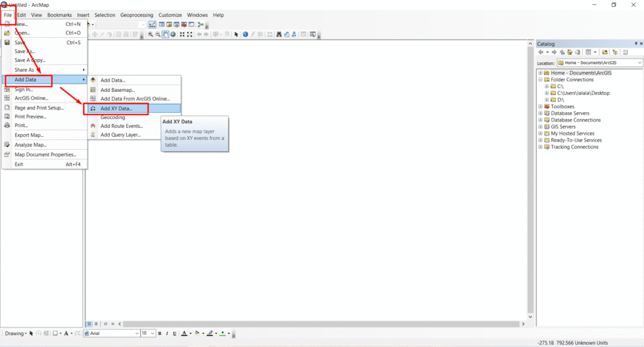Toggle Bold in Drawing toolbar
This screenshot has width=644, height=347.
[160, 333]
